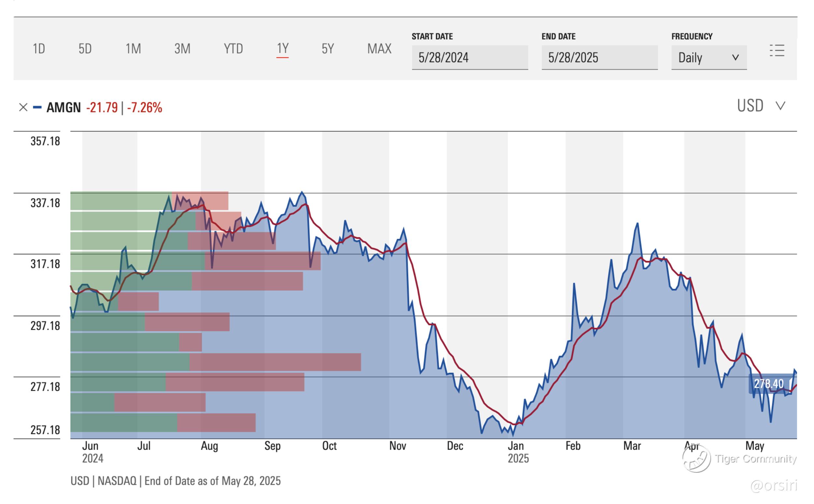Click the blue AMGN line legend marker
The image size is (814, 504).
(37, 107)
